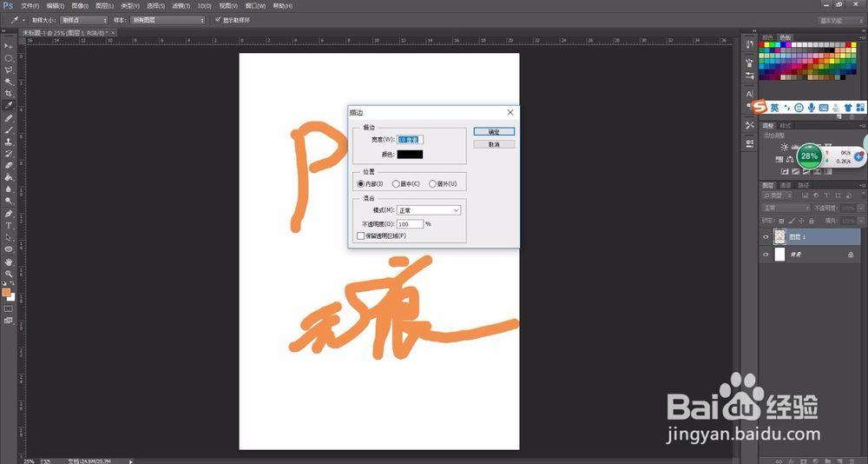Screen dimensions: 868x464
Task: Select the Path Selection tool
Action: [x=9, y=237]
